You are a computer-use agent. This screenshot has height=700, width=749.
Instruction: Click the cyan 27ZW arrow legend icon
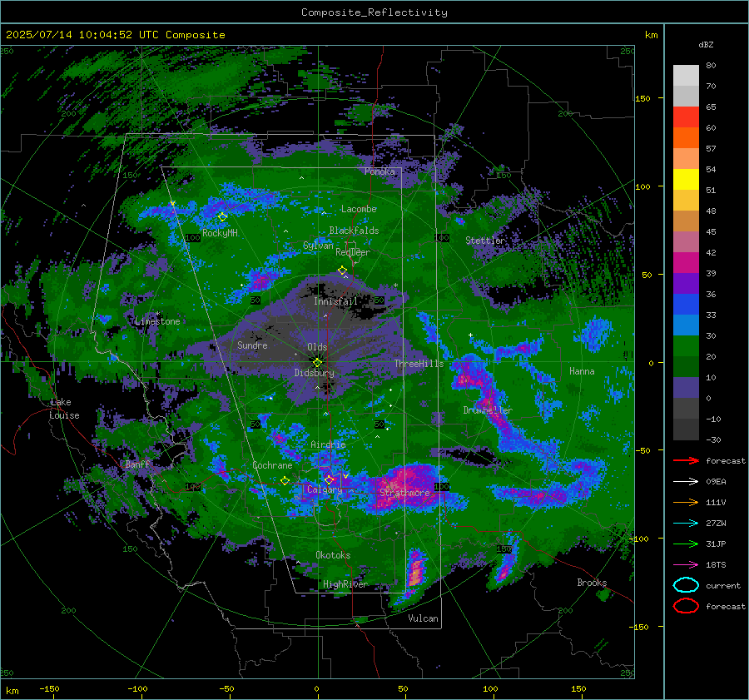coord(686,523)
